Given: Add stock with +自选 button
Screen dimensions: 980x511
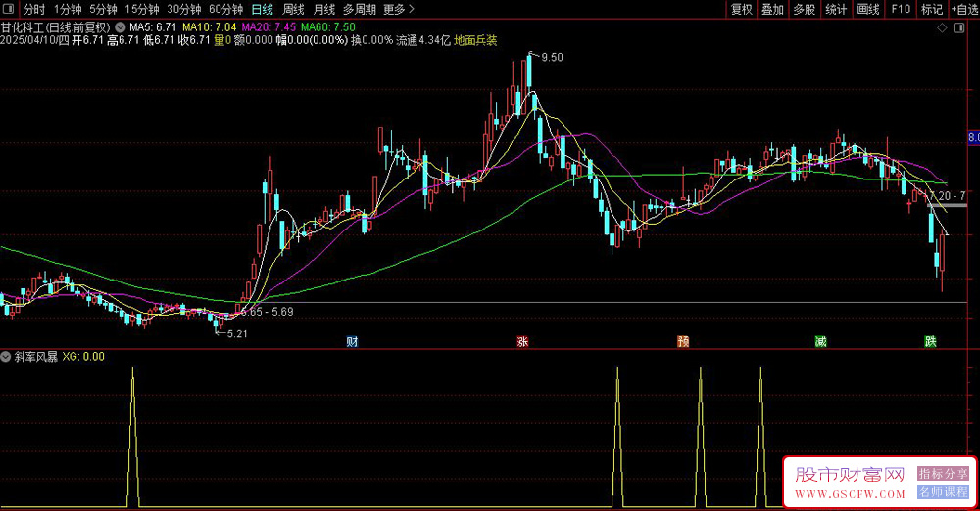Looking at the screenshot, I should pyautogui.click(x=964, y=10).
